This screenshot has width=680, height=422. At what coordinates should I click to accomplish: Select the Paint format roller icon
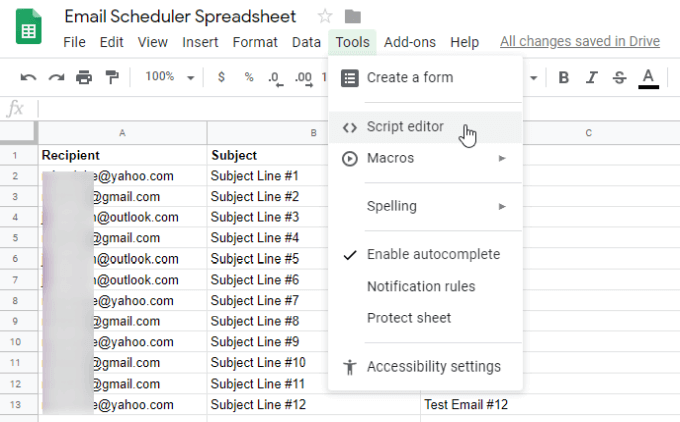[x=112, y=77]
